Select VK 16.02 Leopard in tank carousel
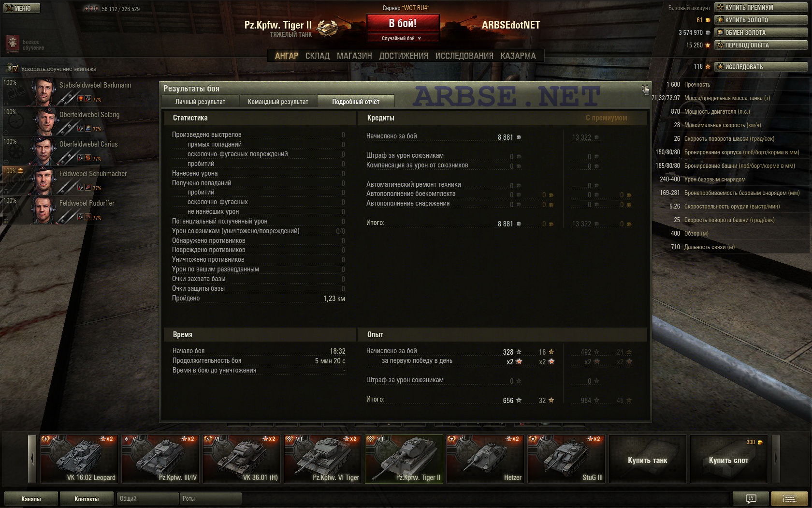This screenshot has height=508, width=812. (x=79, y=459)
